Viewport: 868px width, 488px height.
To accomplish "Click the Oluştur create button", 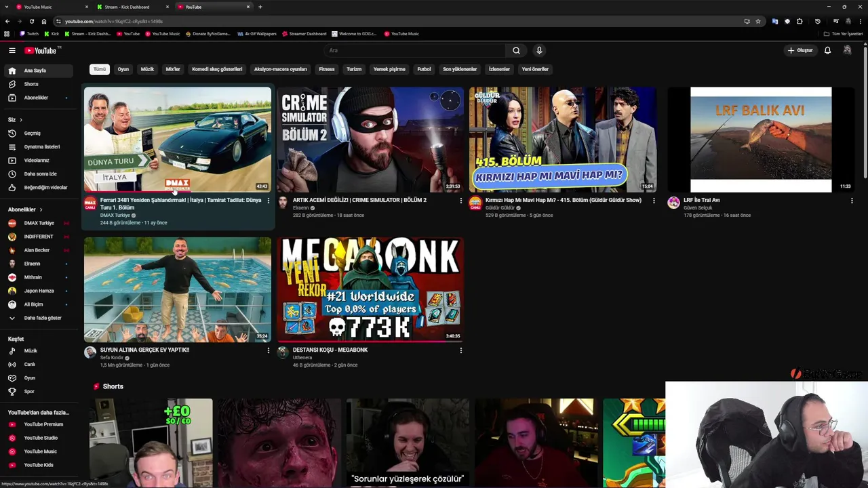I will (800, 50).
